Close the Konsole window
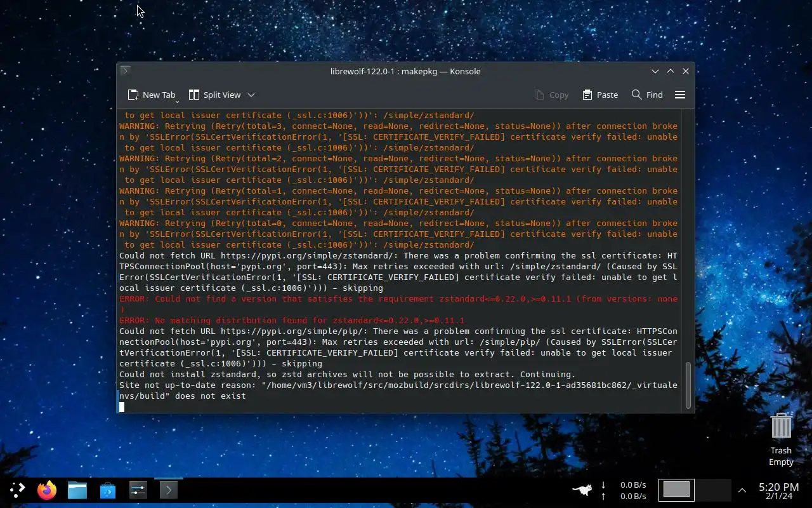812x508 pixels. pyautogui.click(x=686, y=71)
